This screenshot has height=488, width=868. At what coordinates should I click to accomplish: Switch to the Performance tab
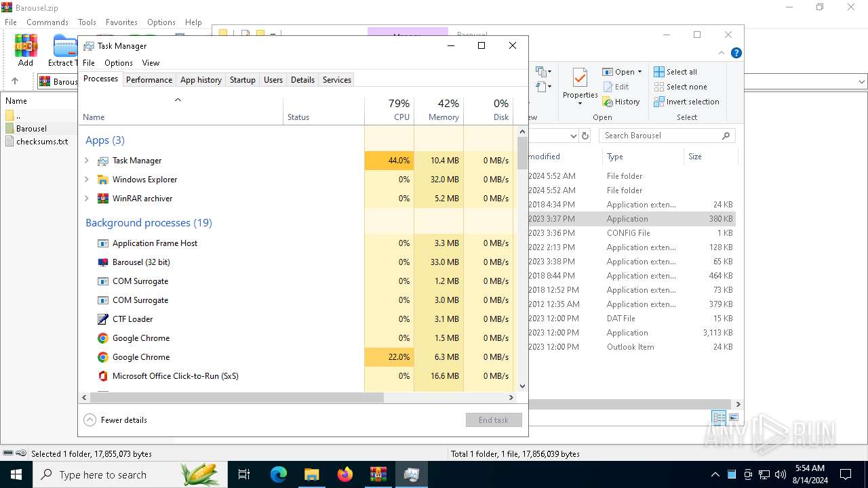coord(149,80)
